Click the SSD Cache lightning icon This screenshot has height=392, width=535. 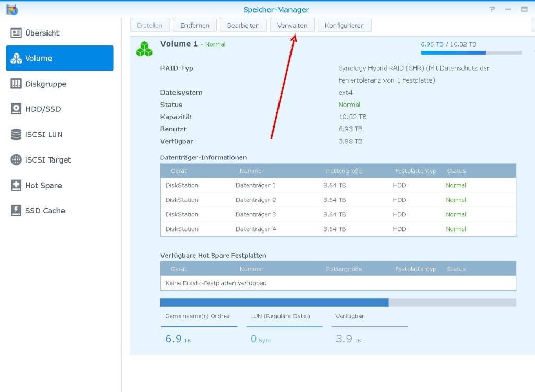(x=16, y=210)
